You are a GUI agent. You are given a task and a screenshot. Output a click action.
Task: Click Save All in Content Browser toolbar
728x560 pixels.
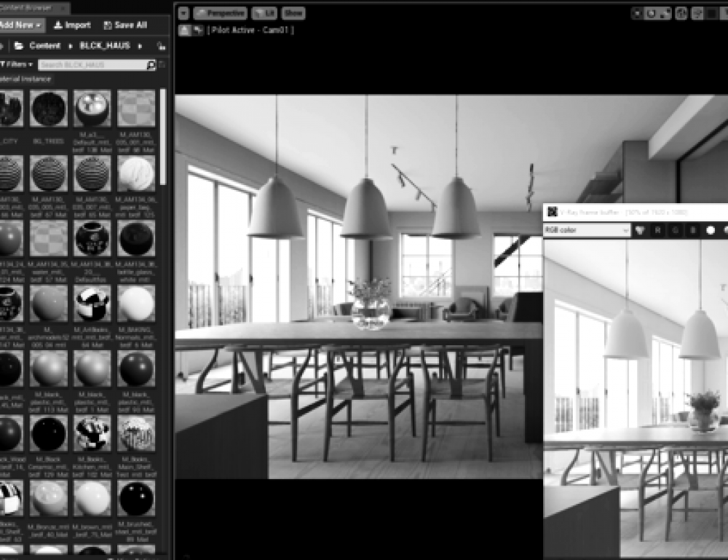125,25
